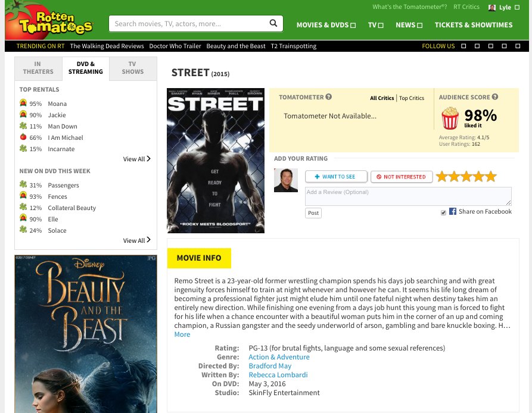Open writer Rebecca Lombardi's page
This screenshot has height=413, width=532.
[x=278, y=375]
